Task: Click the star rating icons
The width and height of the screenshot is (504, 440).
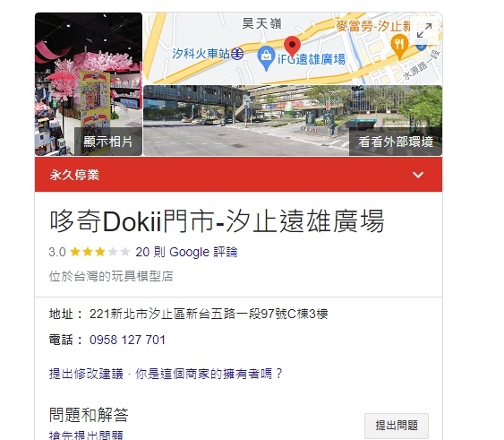Action: (x=99, y=252)
